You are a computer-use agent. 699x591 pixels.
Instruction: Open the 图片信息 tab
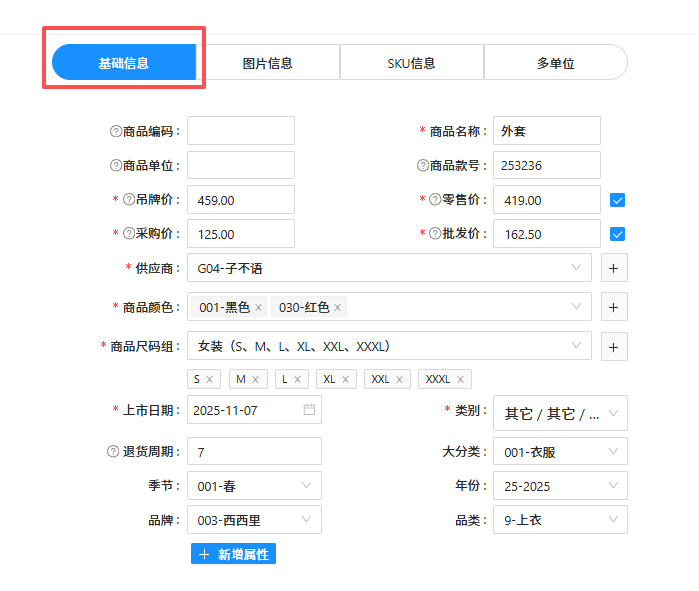[268, 62]
